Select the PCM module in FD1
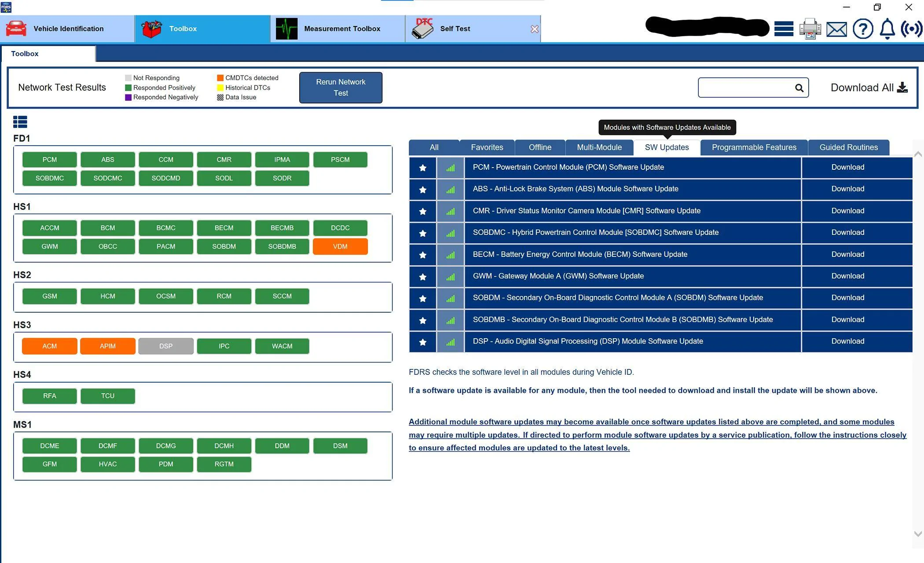This screenshot has width=924, height=563. [50, 160]
